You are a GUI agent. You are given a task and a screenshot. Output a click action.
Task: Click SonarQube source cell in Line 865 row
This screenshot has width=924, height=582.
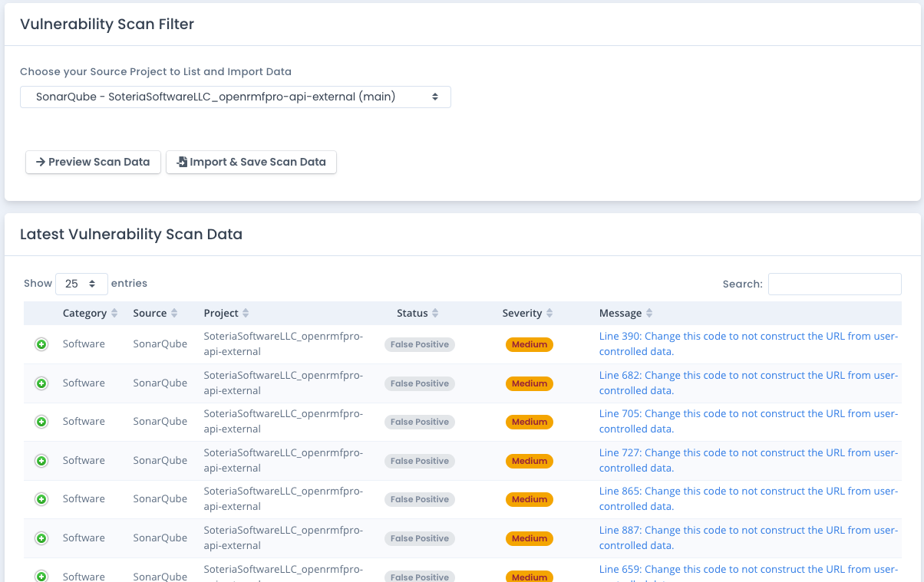(x=160, y=498)
